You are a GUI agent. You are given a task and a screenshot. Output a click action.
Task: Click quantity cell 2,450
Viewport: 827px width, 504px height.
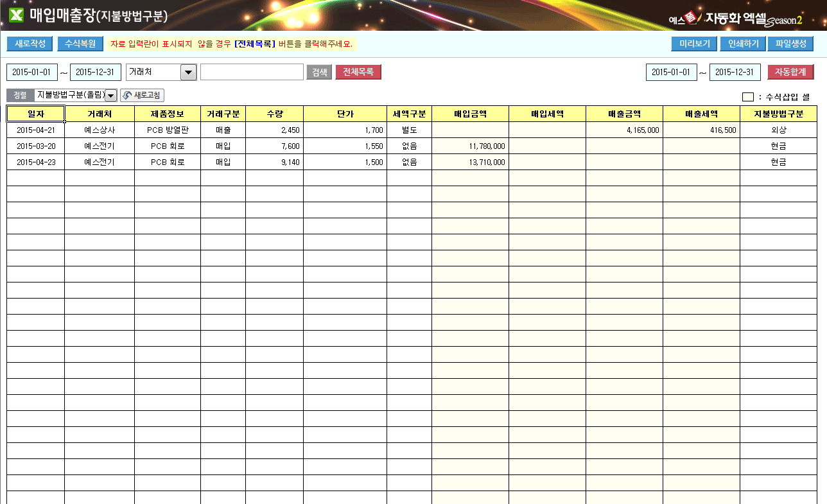click(275, 130)
